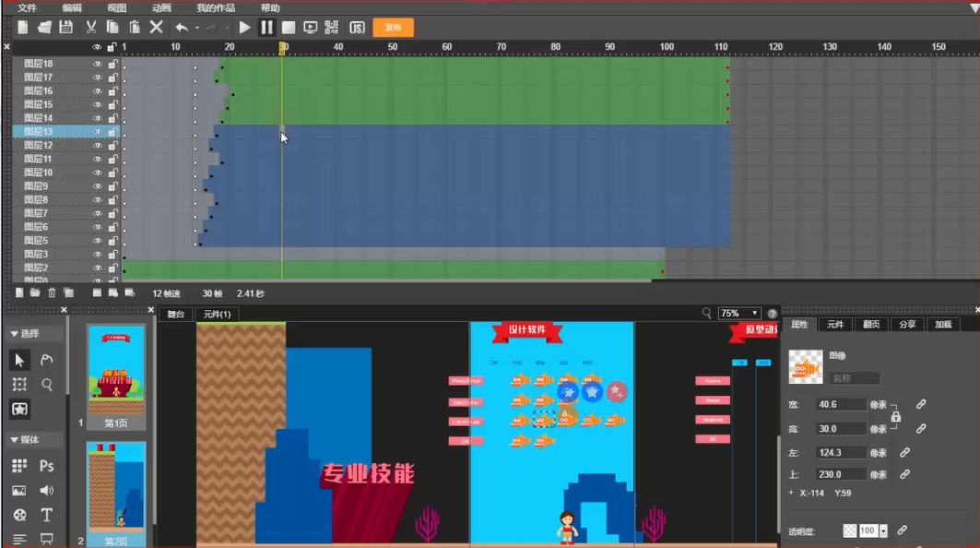The image size is (980, 548).
Task: Switch to the 舞台 stage tab
Action: point(175,314)
